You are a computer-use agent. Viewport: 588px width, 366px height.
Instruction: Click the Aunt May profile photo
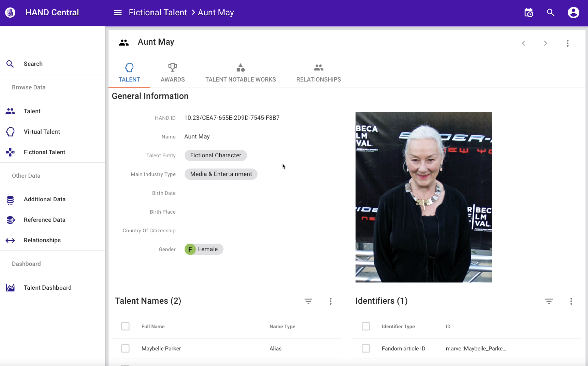(x=423, y=197)
